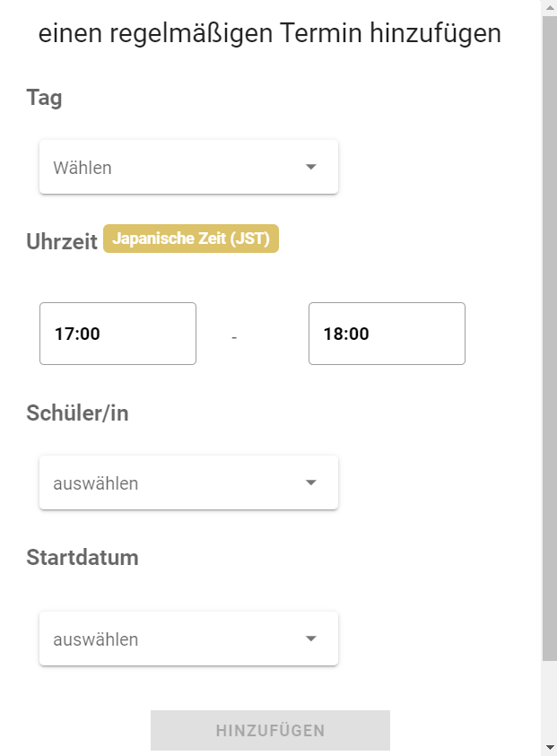Focus the 17:00 start time field
557x756 pixels.
point(117,334)
